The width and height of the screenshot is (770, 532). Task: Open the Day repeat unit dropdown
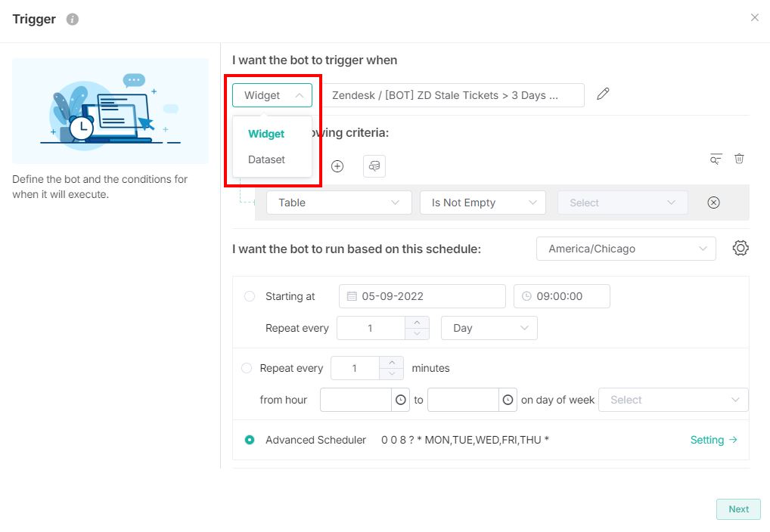click(x=489, y=328)
